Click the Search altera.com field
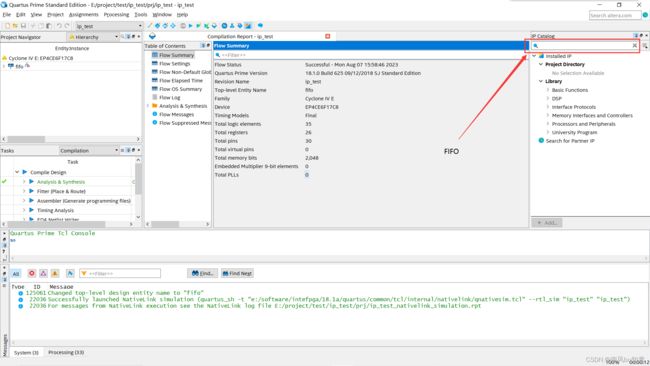 point(615,15)
